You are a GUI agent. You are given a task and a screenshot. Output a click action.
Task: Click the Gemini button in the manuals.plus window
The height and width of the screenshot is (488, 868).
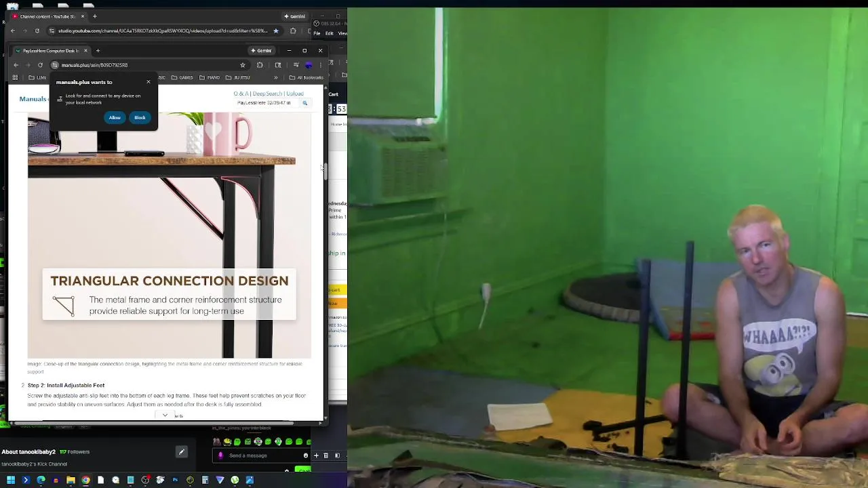[261, 51]
